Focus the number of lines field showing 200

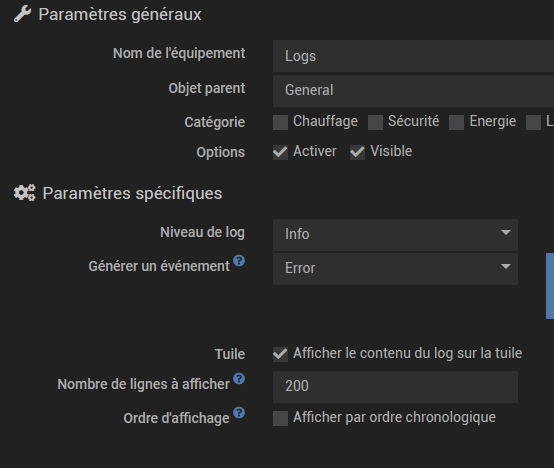click(x=395, y=387)
